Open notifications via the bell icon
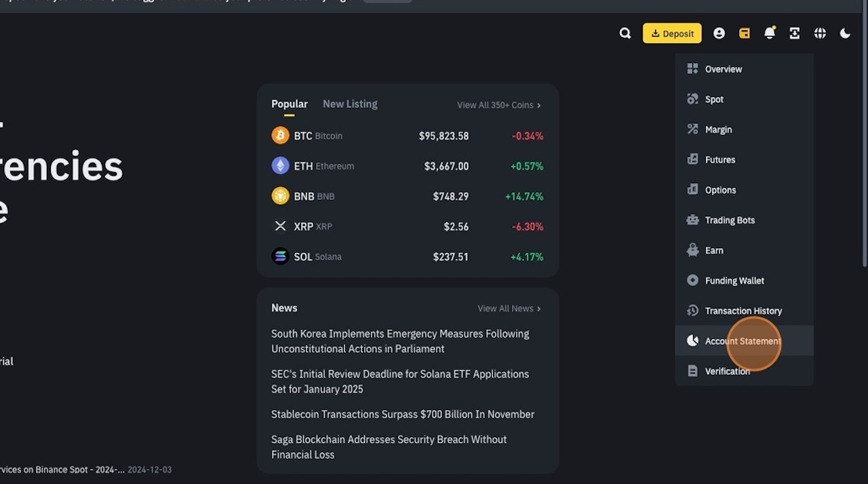 point(769,33)
